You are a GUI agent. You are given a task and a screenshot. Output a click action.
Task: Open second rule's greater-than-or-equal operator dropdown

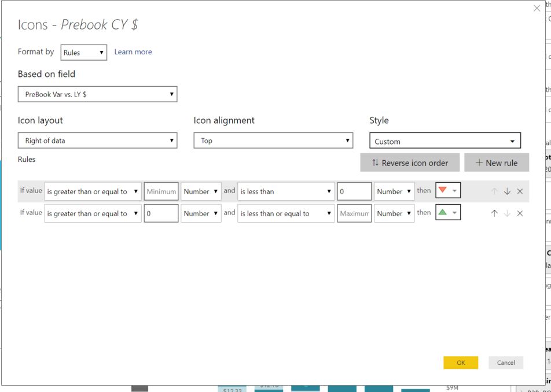[x=93, y=213]
